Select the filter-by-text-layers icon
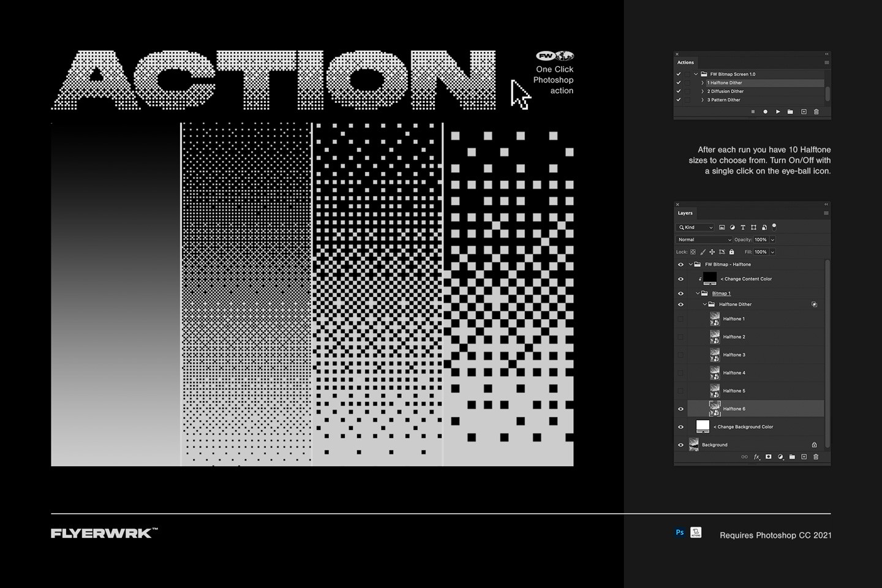The image size is (882, 588). click(x=742, y=227)
